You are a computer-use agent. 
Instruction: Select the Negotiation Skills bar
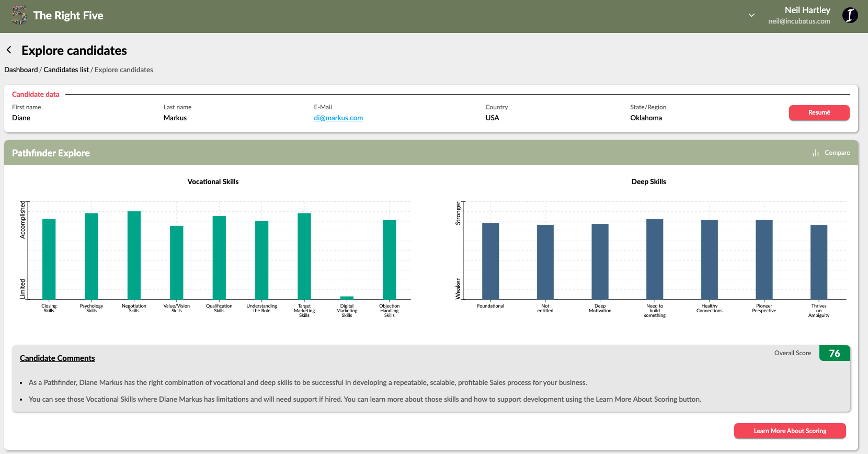click(x=134, y=255)
